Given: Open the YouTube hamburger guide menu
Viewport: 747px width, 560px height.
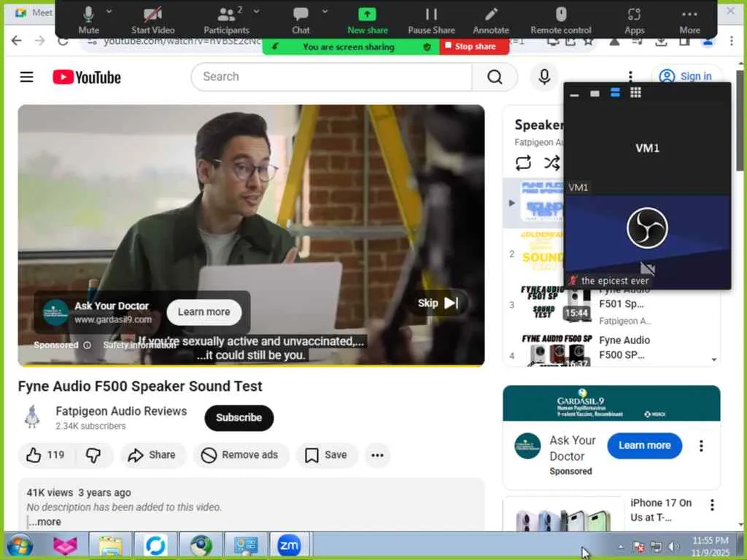Looking at the screenshot, I should tap(27, 77).
